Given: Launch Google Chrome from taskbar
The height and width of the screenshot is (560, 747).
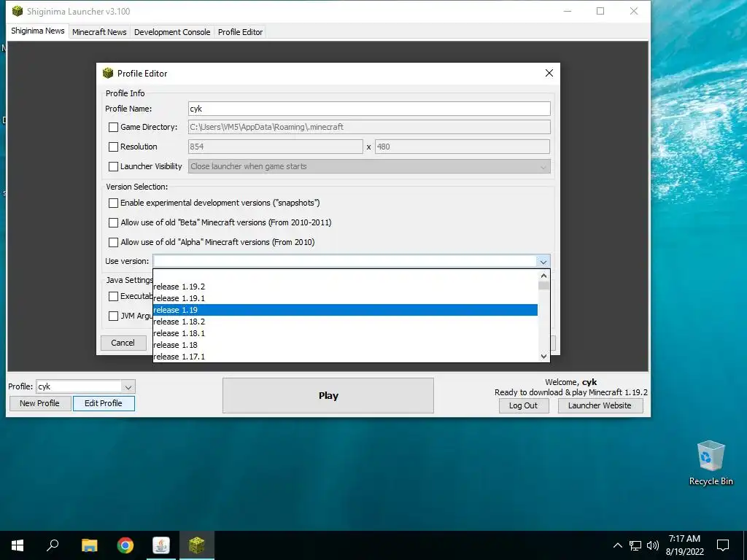Looking at the screenshot, I should click(125, 545).
